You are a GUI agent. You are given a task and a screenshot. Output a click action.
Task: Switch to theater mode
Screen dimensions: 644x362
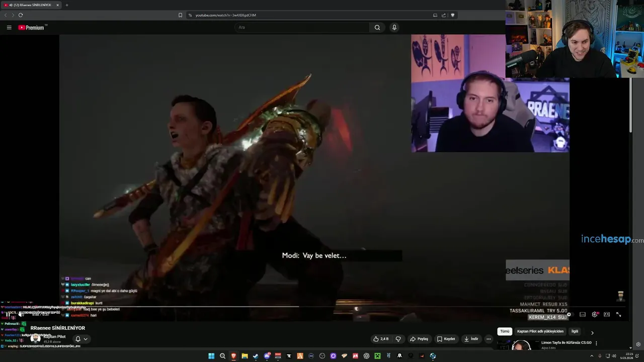[607, 314]
